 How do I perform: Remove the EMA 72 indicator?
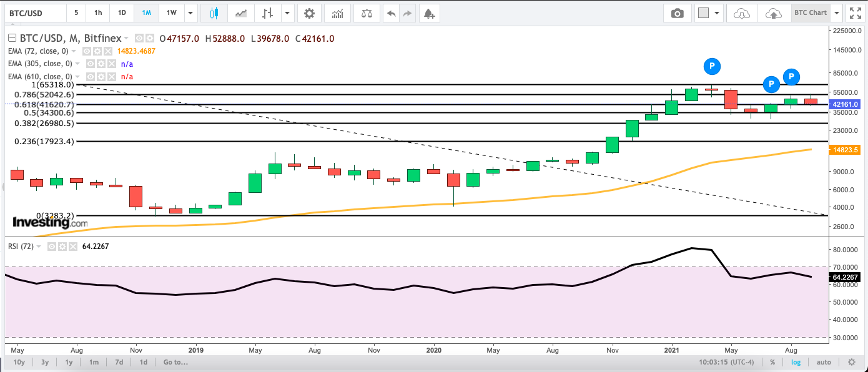(x=107, y=51)
